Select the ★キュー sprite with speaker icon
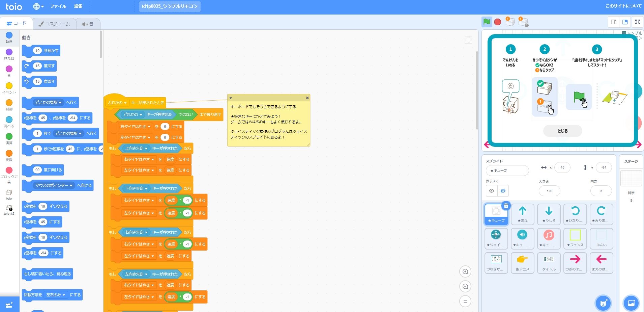The width and height of the screenshot is (644, 312). [x=522, y=238]
